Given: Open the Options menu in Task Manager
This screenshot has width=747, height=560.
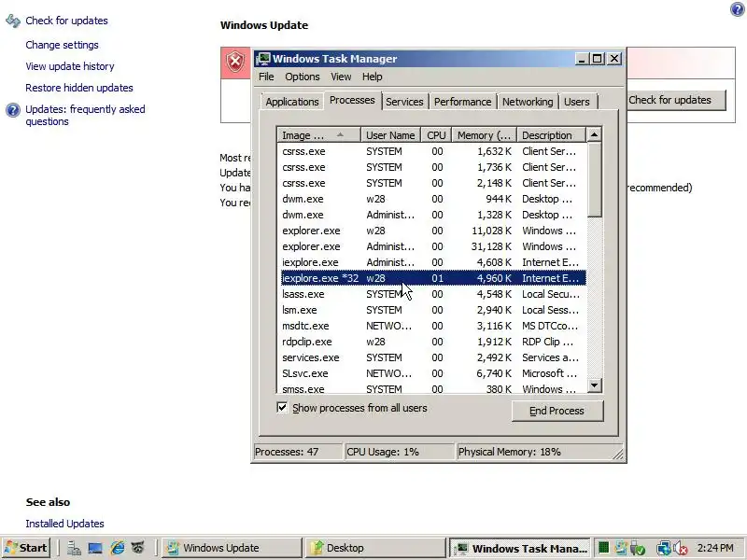Looking at the screenshot, I should coord(302,77).
